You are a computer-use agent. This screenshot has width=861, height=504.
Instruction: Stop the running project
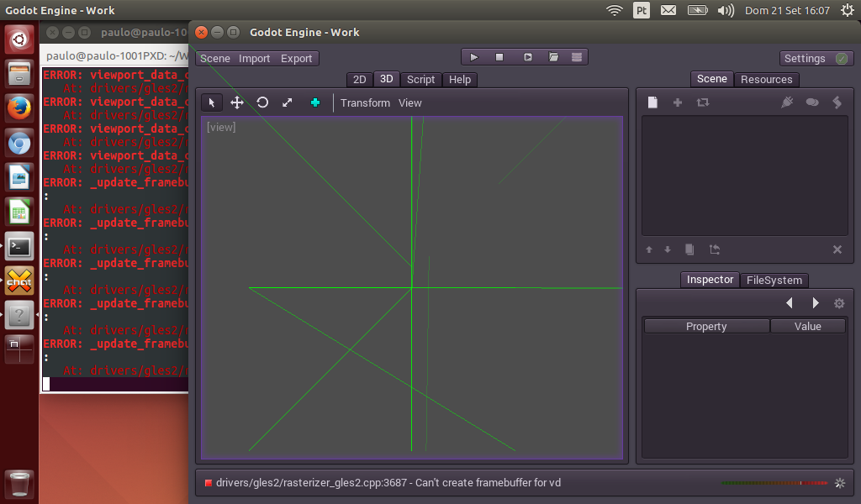coord(499,57)
